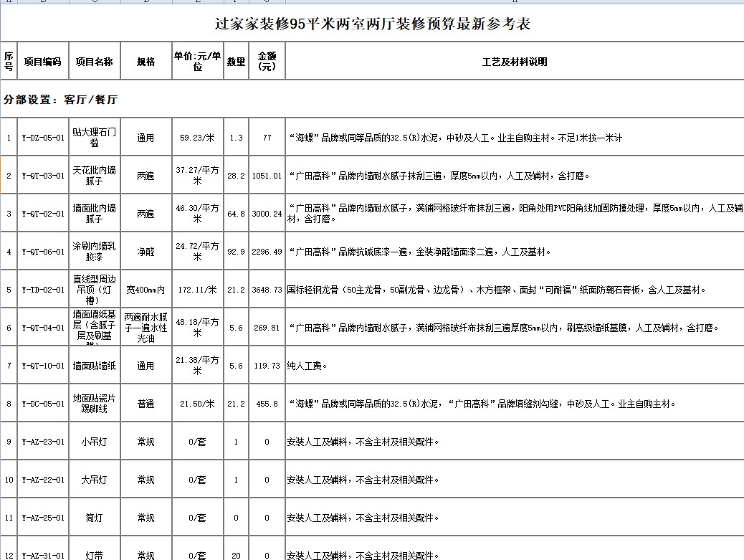Select the spec cell 净醛

click(x=146, y=252)
